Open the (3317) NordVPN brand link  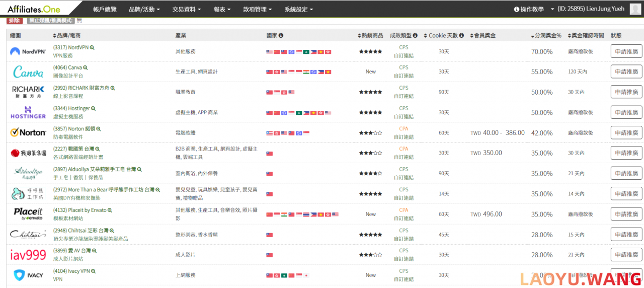pos(71,47)
